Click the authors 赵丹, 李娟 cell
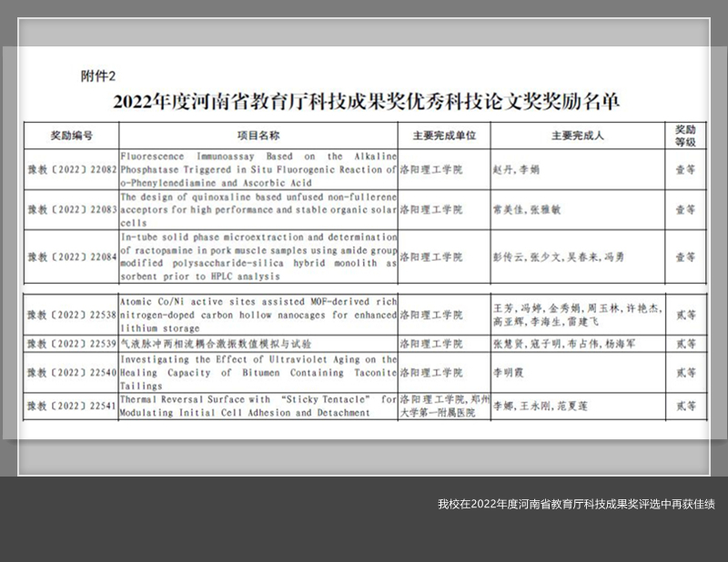Screen dimensions: 728x562 tap(515, 170)
